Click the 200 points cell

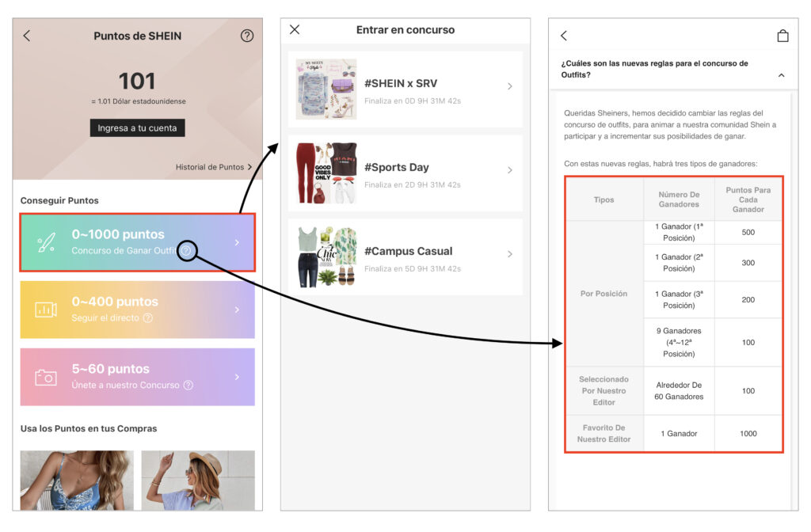click(748, 300)
